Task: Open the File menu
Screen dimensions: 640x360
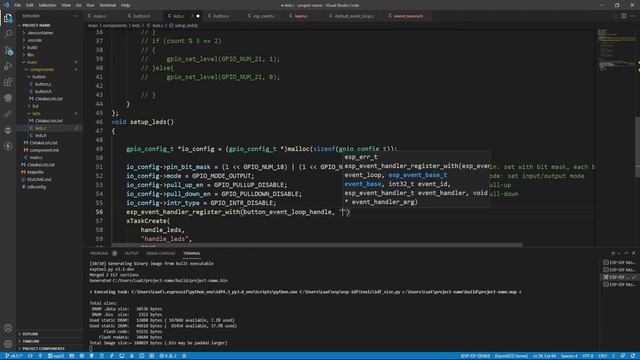Action: coord(18,5)
